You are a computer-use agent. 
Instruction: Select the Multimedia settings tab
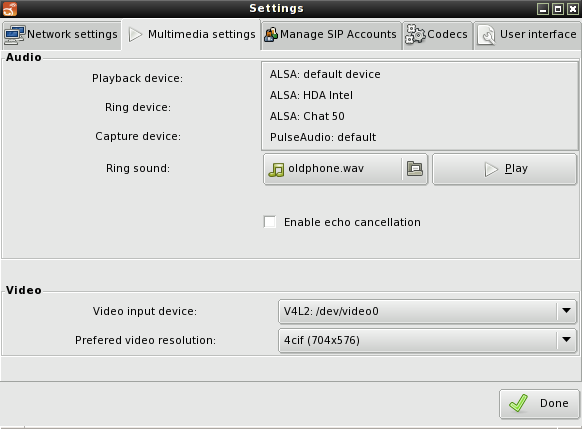click(x=192, y=34)
